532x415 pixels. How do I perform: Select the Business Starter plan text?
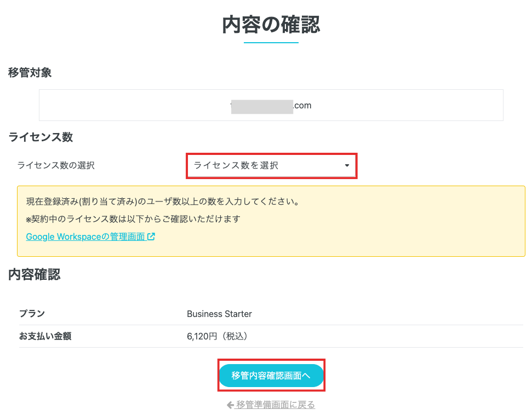(219, 314)
